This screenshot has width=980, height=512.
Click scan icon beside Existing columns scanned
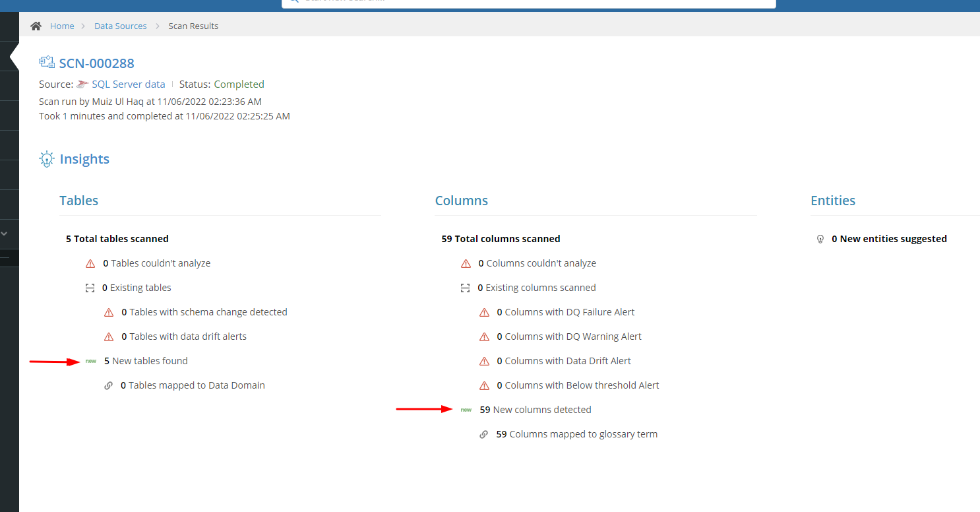click(x=466, y=288)
